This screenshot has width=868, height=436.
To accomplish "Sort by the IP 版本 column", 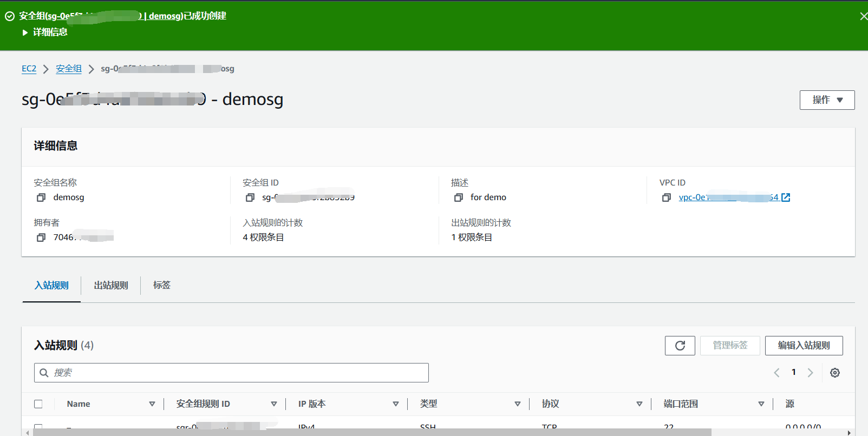I will [396, 404].
